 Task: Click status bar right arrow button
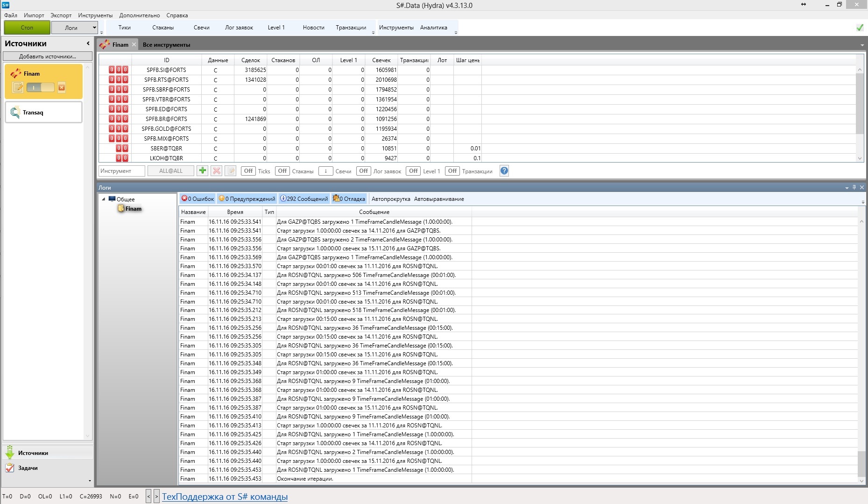tap(156, 496)
